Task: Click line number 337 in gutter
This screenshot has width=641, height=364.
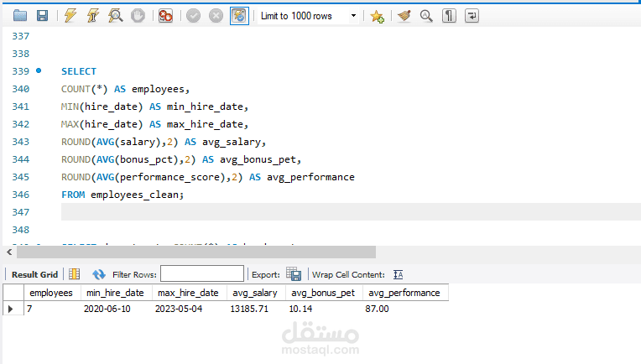Action: [x=20, y=36]
